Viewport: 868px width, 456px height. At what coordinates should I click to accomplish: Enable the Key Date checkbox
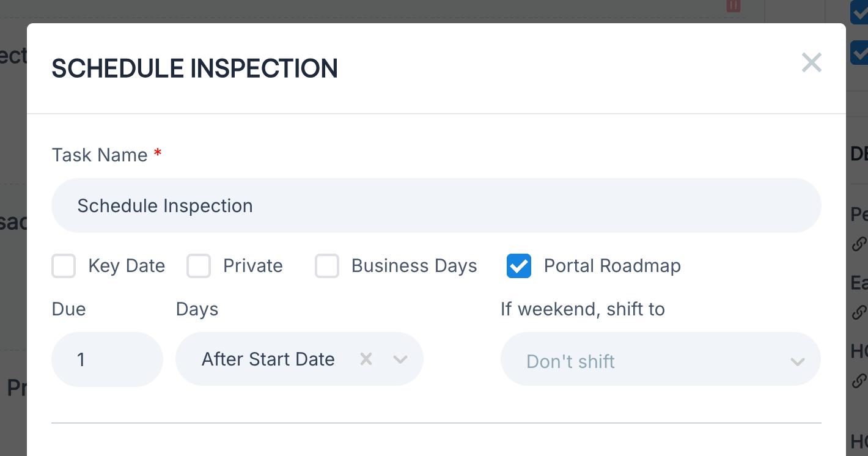click(64, 267)
